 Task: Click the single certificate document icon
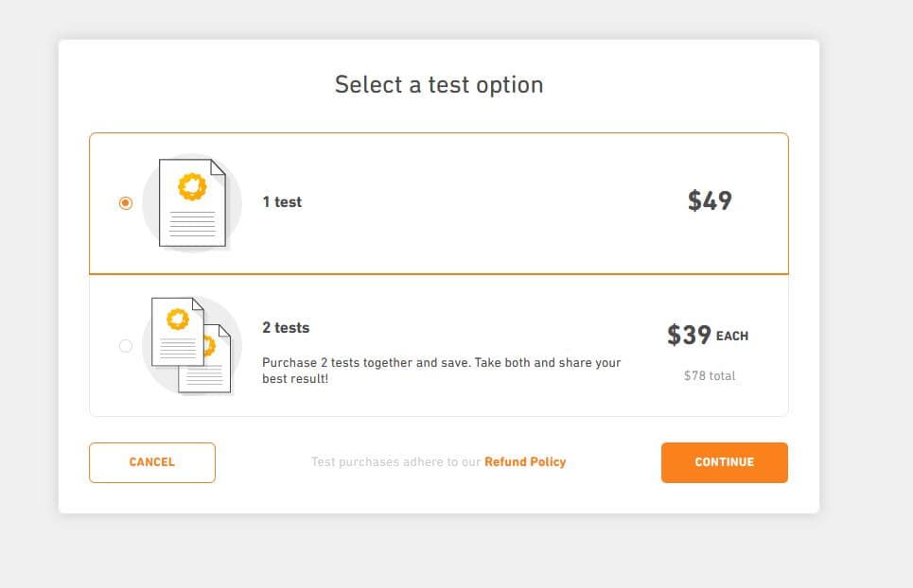tap(192, 203)
